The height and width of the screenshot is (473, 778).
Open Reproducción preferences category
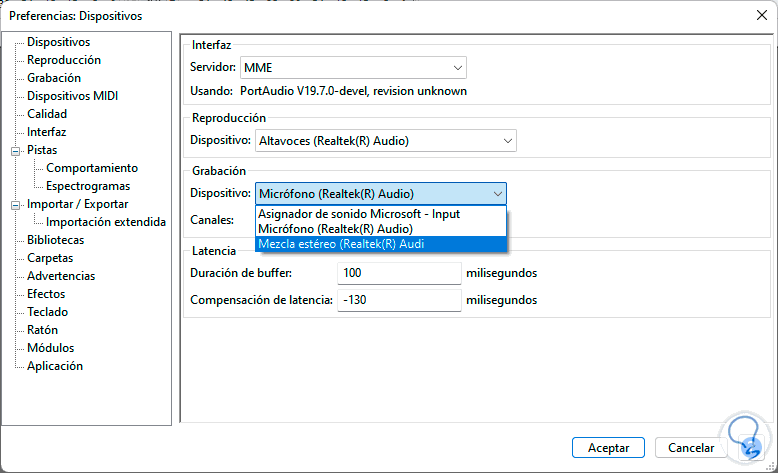tap(64, 60)
